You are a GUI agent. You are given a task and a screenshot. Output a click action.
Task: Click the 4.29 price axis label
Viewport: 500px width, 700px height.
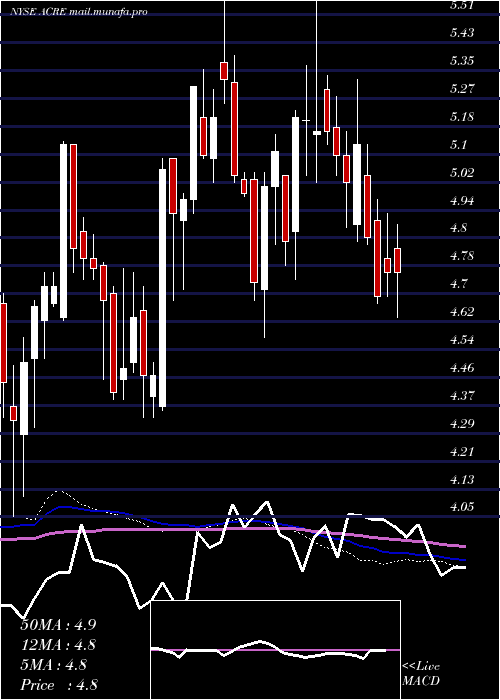462,424
